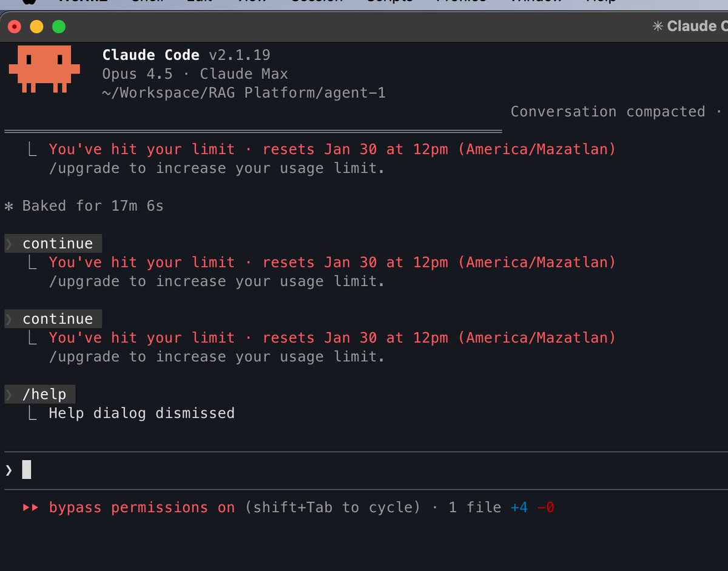This screenshot has height=571, width=728.
Task: Select the 'Claude Code' header title
Action: 151,55
